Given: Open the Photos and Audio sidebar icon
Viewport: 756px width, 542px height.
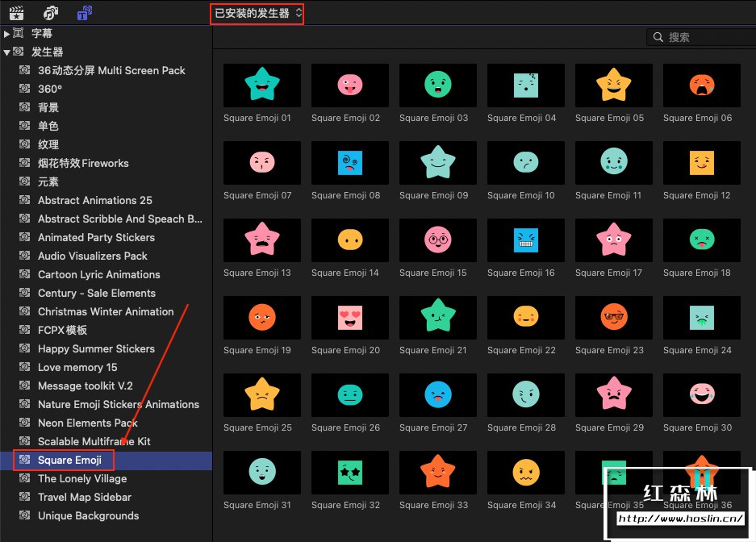Looking at the screenshot, I should [x=51, y=13].
